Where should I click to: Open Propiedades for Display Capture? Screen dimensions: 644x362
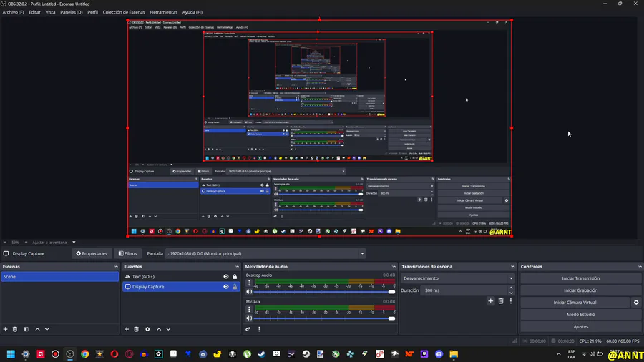pyautogui.click(x=92, y=254)
